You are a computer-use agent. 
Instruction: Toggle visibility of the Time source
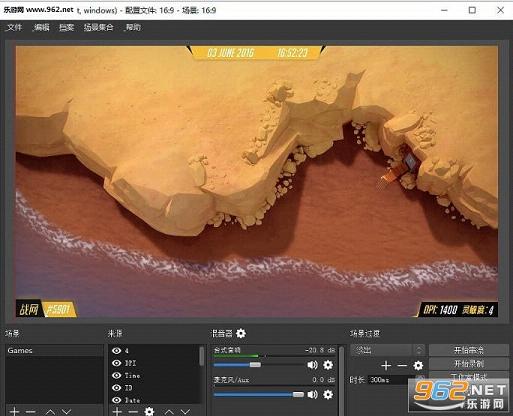tap(116, 375)
